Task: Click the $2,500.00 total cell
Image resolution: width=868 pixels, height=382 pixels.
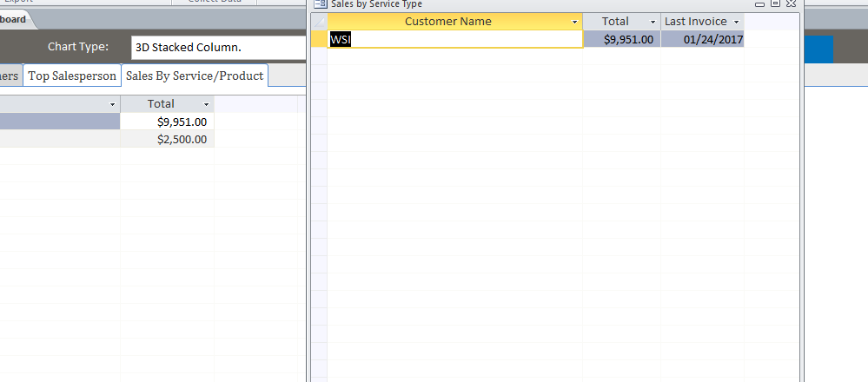Action: pyautogui.click(x=167, y=139)
